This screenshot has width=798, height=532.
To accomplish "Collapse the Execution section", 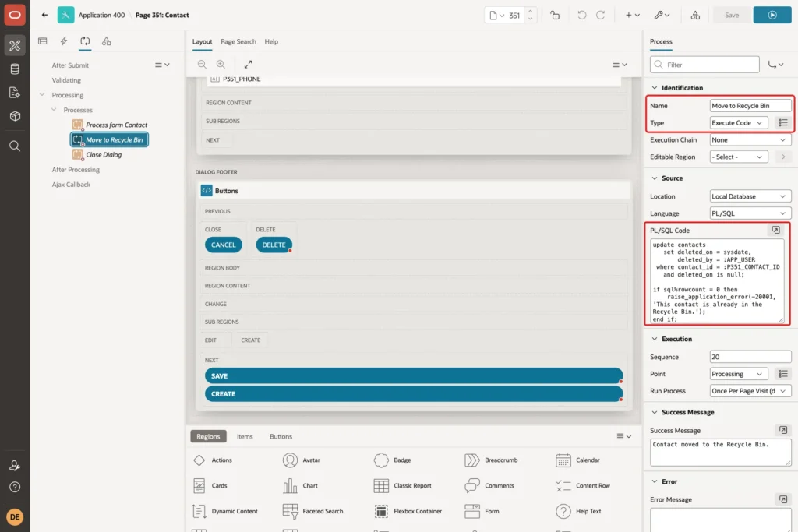I will pyautogui.click(x=655, y=339).
